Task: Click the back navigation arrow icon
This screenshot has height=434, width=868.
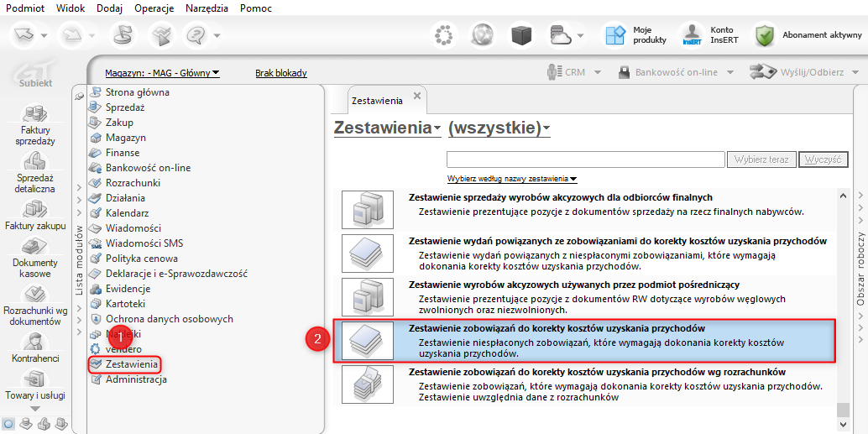Action: tap(25, 35)
